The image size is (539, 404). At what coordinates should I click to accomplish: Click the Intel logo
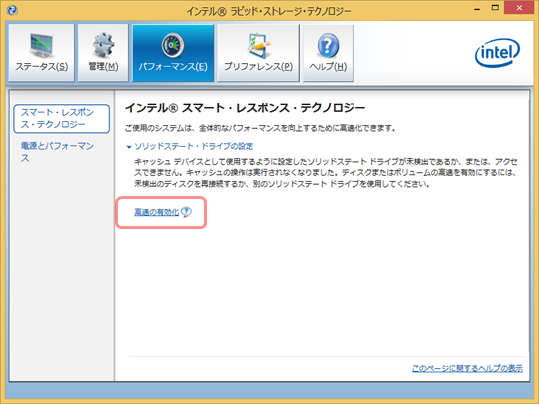click(497, 53)
